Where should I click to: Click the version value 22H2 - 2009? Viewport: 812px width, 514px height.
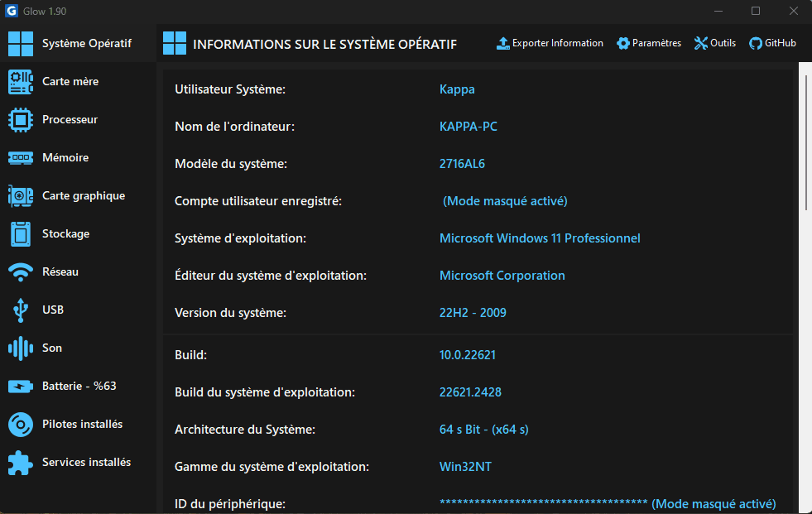click(473, 313)
